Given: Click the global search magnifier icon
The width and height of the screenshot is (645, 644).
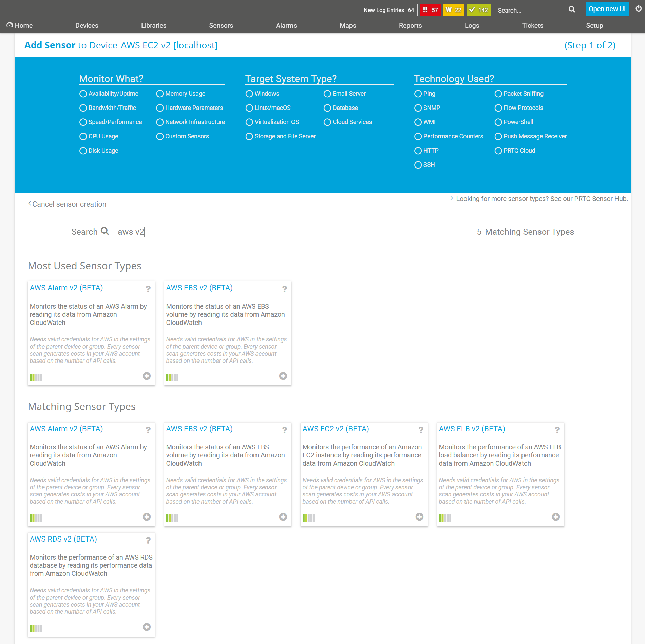Looking at the screenshot, I should tap(572, 9).
